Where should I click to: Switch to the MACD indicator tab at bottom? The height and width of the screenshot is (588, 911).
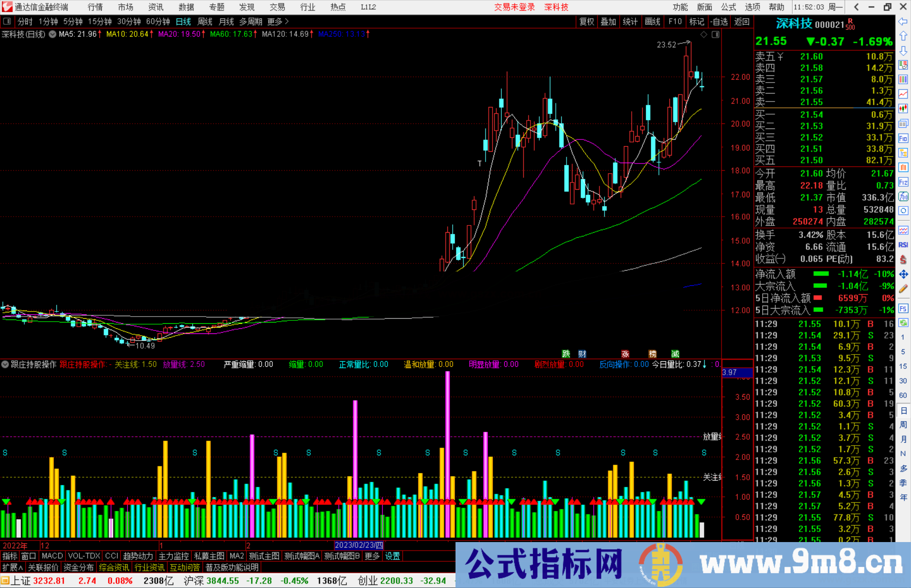[51, 556]
